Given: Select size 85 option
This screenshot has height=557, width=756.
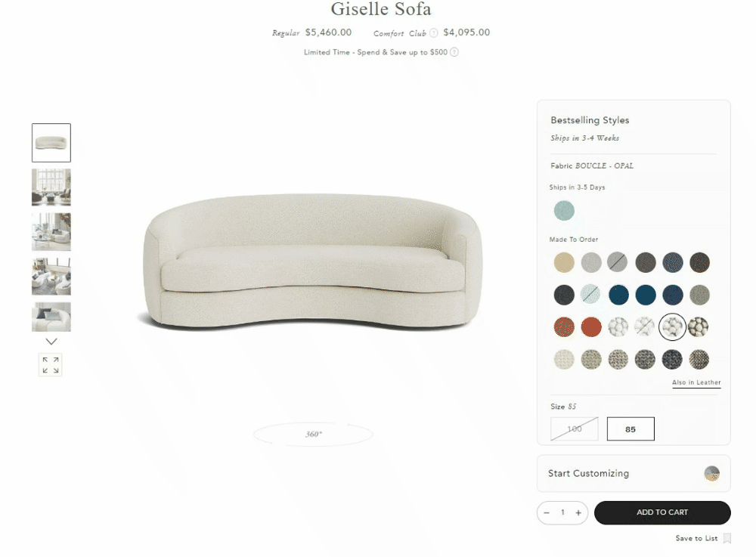Looking at the screenshot, I should (x=631, y=429).
